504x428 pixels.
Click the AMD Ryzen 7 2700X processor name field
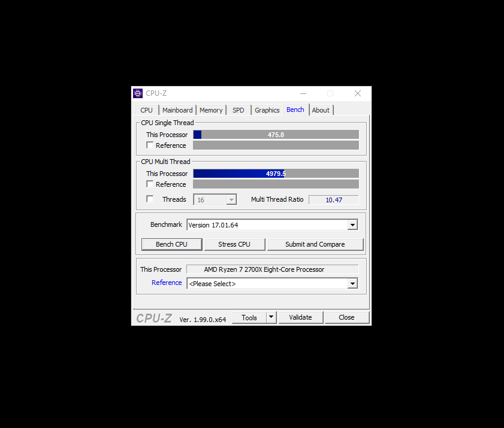coord(272,269)
